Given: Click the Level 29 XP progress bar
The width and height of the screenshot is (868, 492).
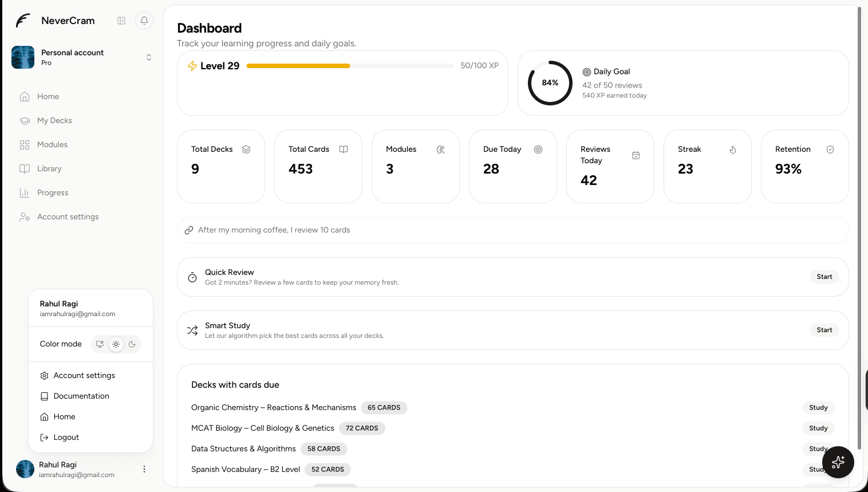Looking at the screenshot, I should [349, 66].
